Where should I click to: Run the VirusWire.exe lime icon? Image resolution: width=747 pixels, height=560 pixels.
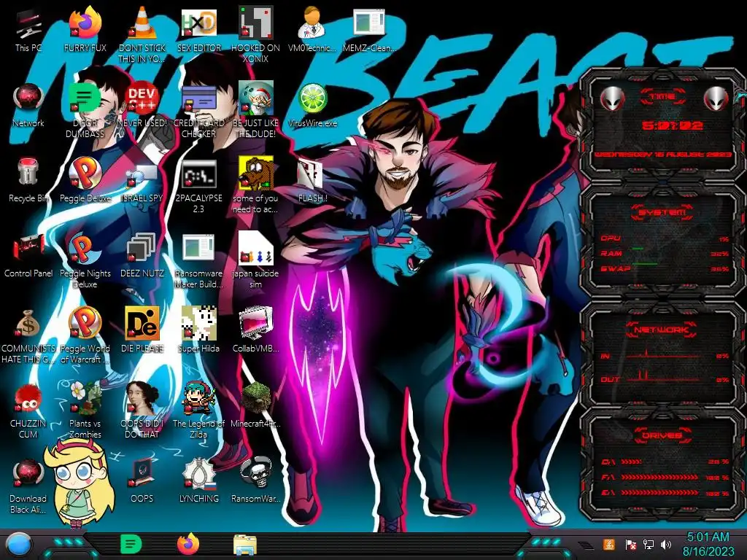click(x=312, y=105)
